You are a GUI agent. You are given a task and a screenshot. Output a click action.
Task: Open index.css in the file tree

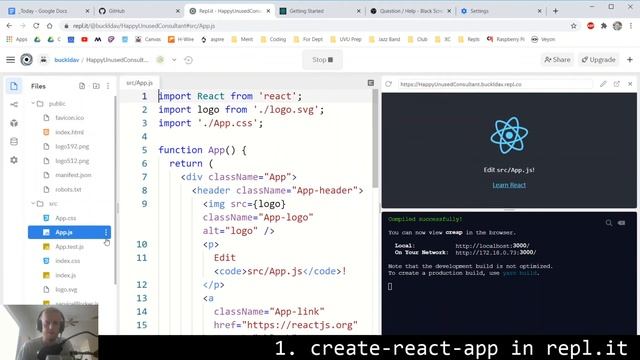click(67, 261)
